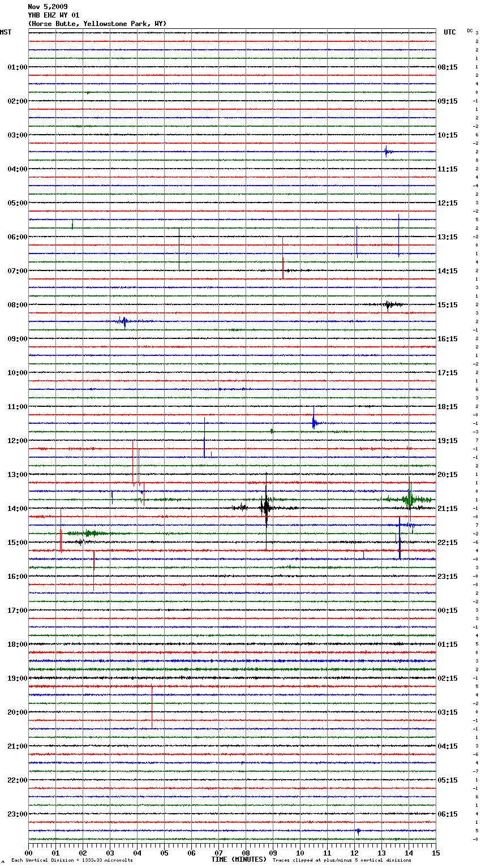
Task: Select the "11:00" MST time label
Action: point(18,407)
